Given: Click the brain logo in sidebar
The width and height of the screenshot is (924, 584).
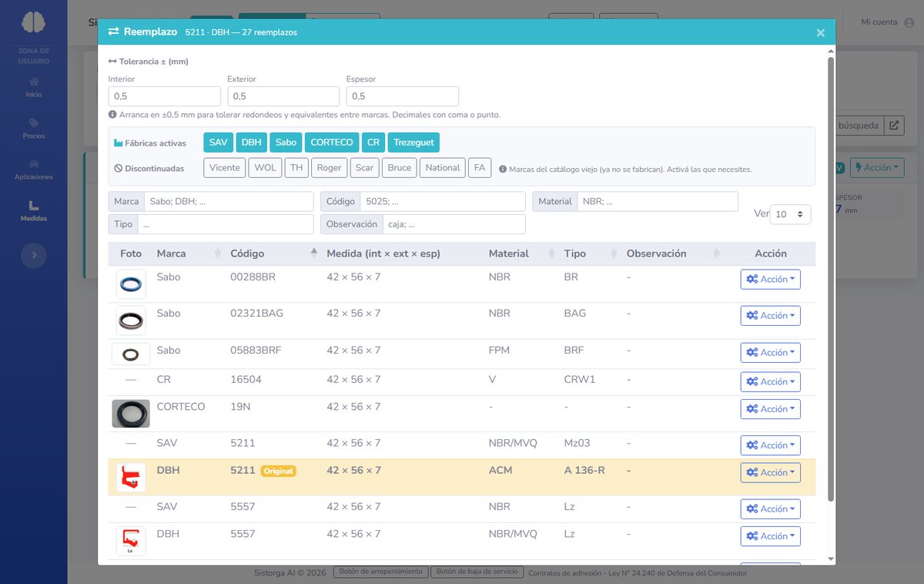Looking at the screenshot, I should (x=33, y=23).
